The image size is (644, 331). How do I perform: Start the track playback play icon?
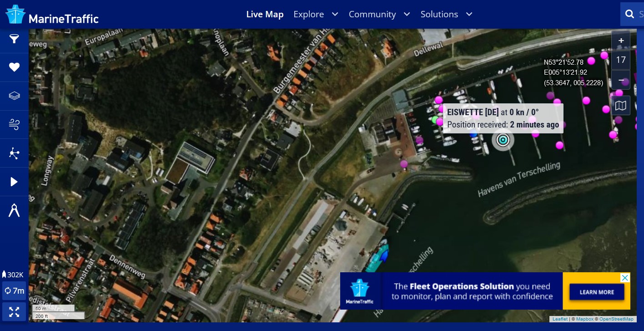(x=14, y=182)
